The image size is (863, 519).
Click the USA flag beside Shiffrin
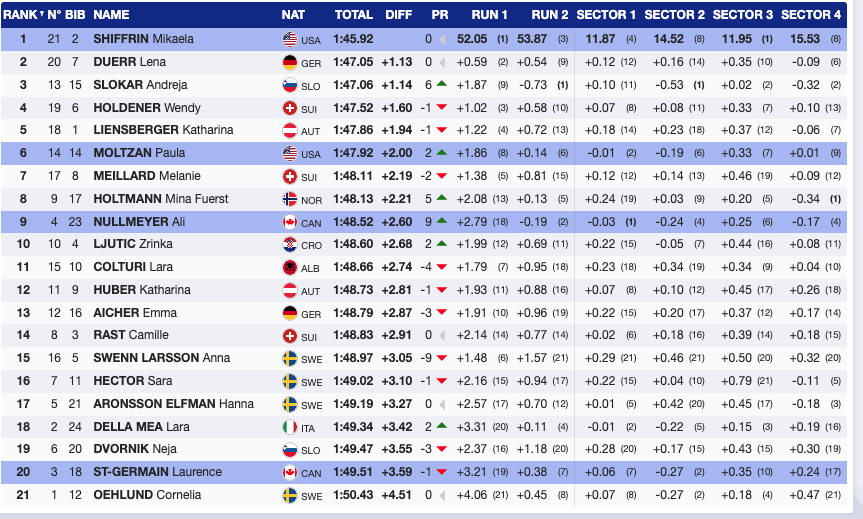tap(290, 39)
